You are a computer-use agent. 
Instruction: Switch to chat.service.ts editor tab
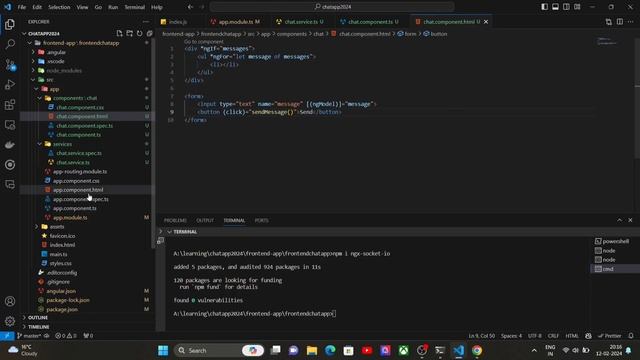pos(300,22)
